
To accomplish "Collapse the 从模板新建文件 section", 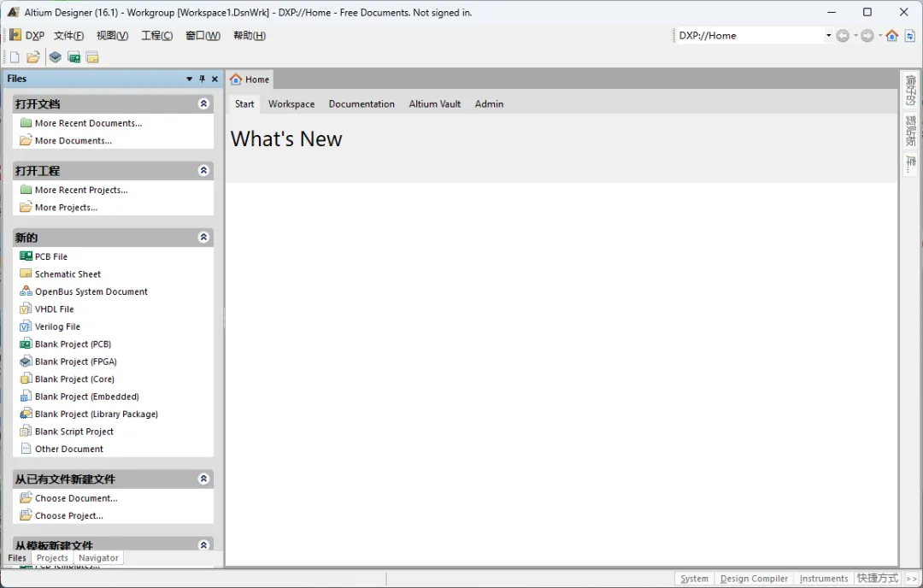I will click(203, 545).
